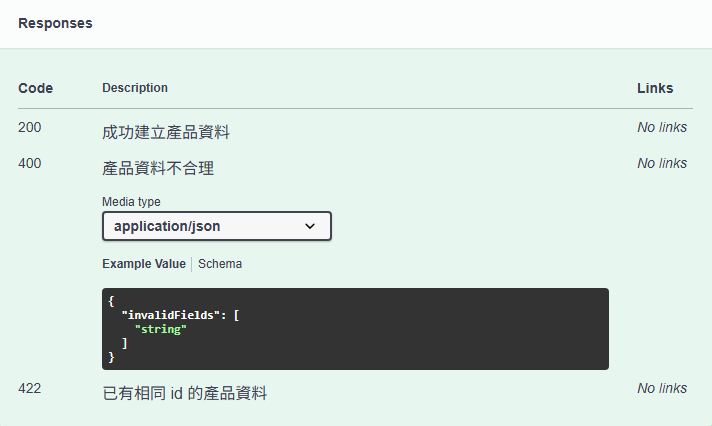Click the 200 response code

pos(30,127)
